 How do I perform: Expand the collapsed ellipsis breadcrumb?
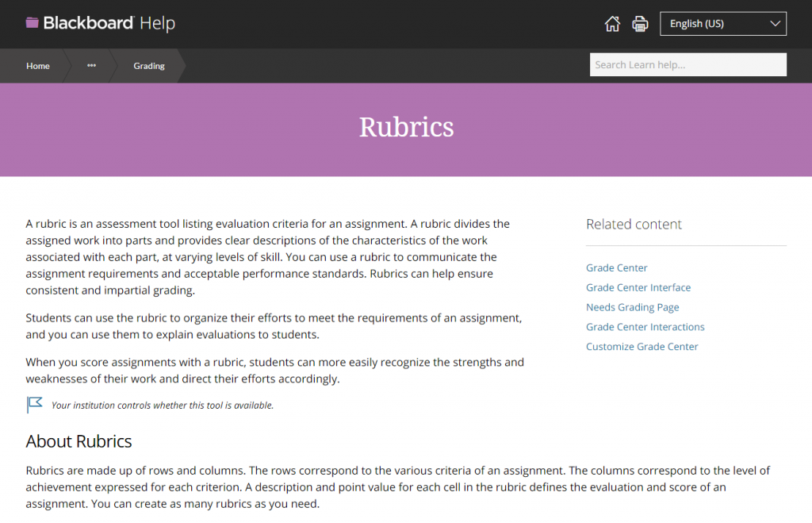(91, 66)
